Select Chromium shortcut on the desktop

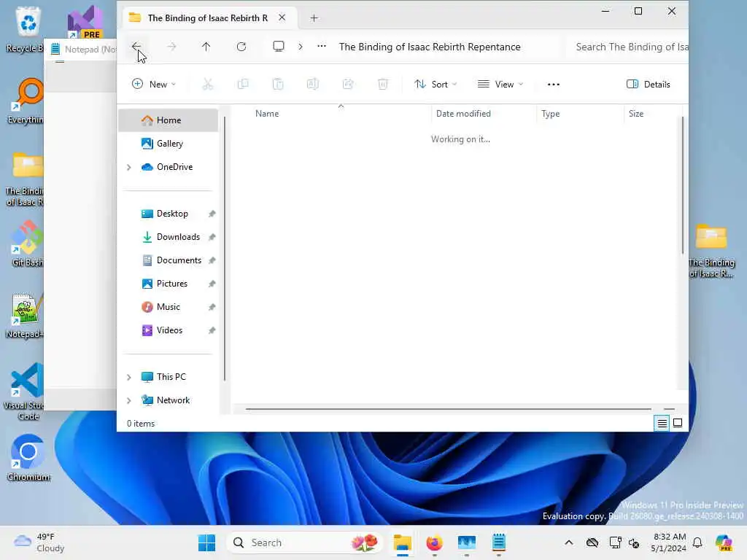[28, 458]
